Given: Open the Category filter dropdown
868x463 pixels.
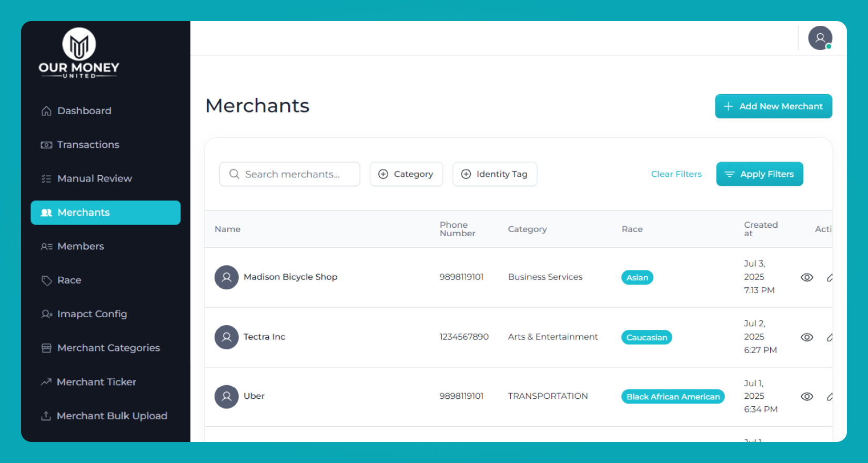Looking at the screenshot, I should coord(406,174).
